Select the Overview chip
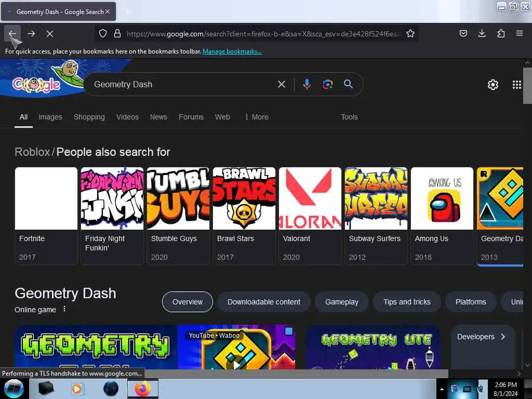532x399 pixels. point(187,302)
